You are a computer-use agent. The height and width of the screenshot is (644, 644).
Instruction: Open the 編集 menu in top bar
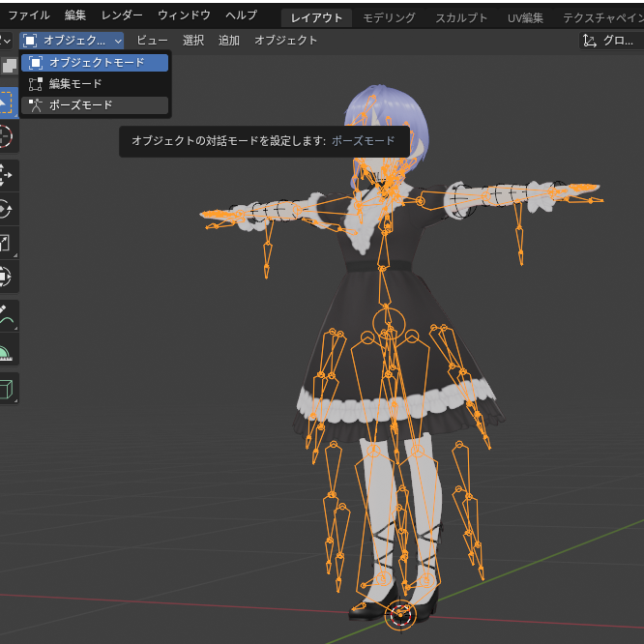click(75, 15)
